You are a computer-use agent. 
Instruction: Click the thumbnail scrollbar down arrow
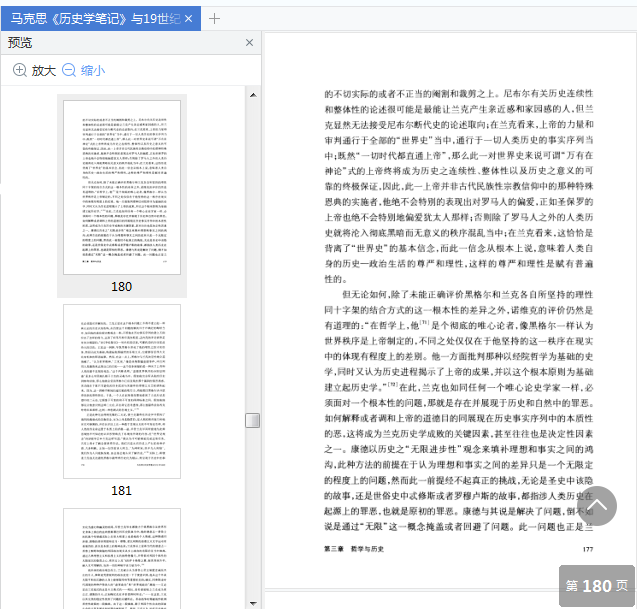tap(253, 603)
